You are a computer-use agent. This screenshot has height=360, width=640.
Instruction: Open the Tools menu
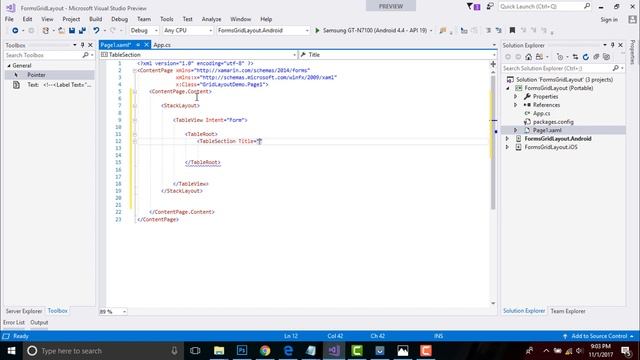point(167,19)
